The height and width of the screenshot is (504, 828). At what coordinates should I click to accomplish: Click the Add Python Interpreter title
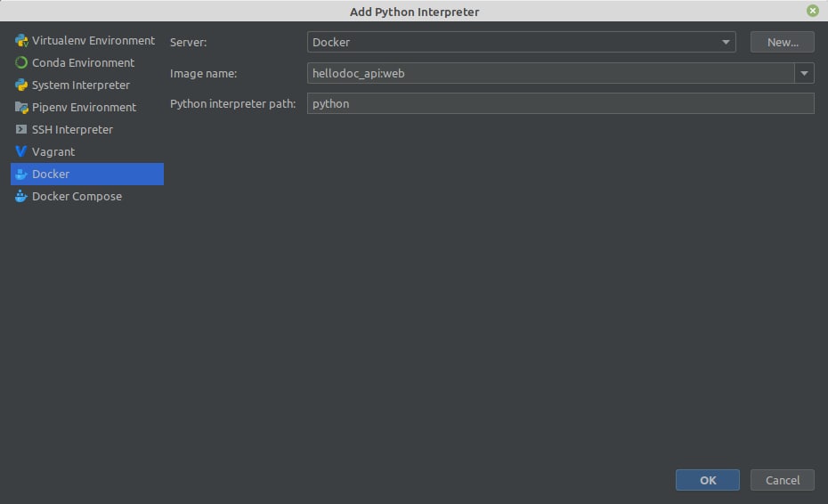coord(415,12)
